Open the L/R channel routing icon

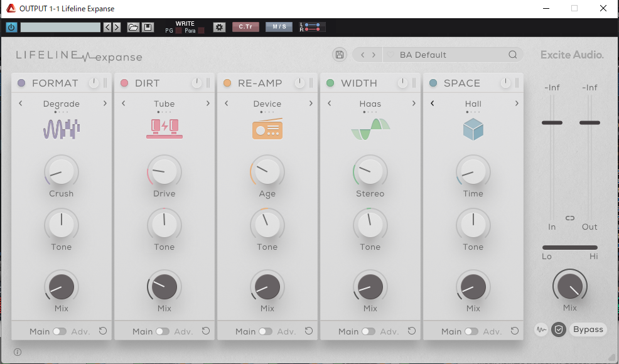312,27
